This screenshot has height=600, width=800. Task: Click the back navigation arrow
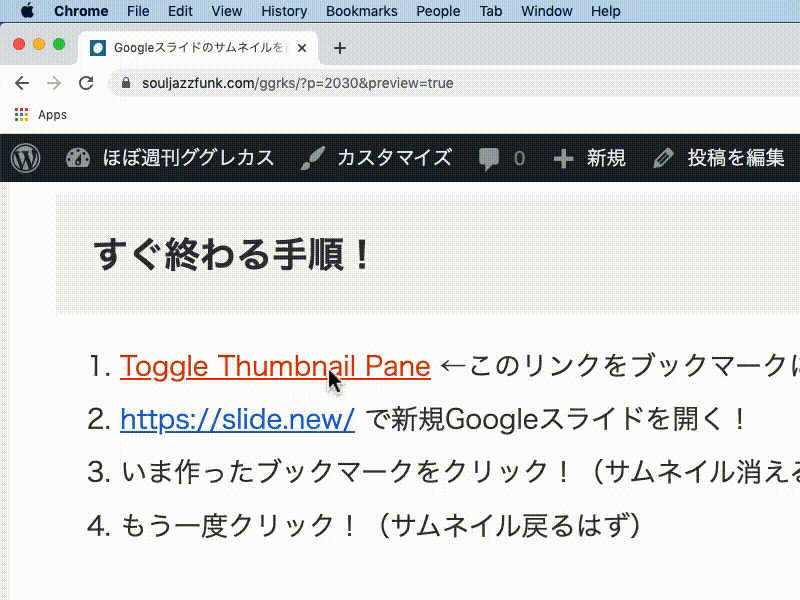pyautogui.click(x=22, y=83)
